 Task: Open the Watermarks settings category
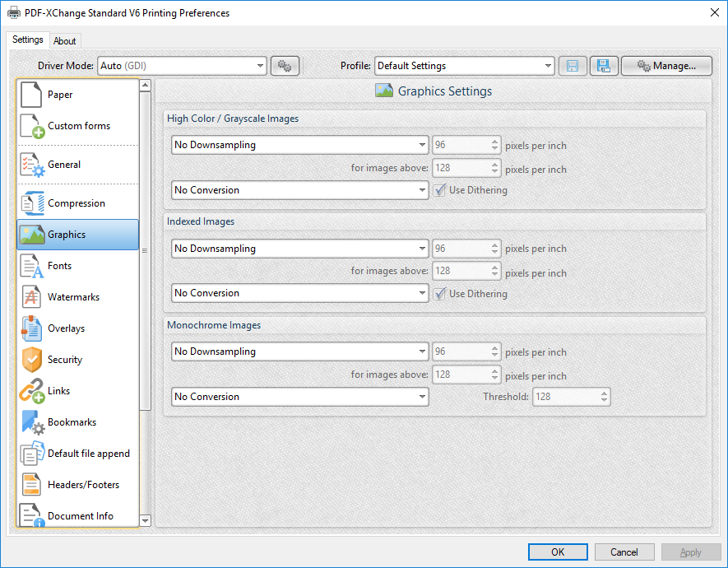[78, 297]
